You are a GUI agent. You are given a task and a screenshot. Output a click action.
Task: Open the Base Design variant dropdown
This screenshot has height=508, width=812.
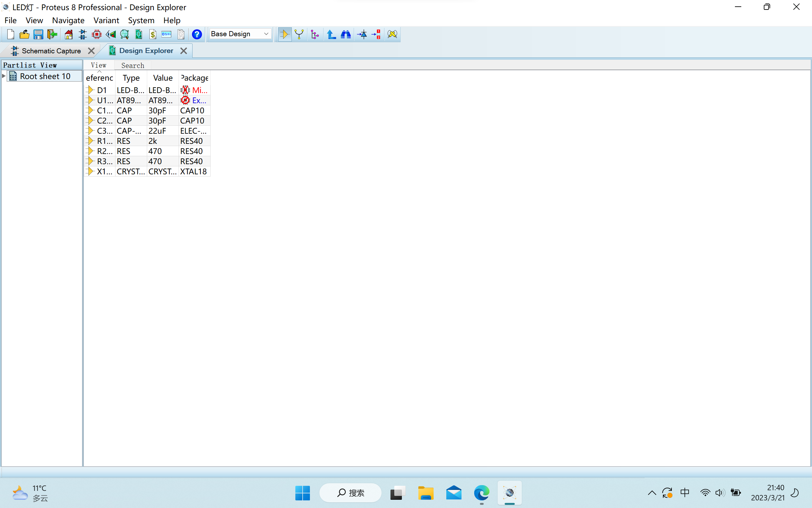click(240, 34)
